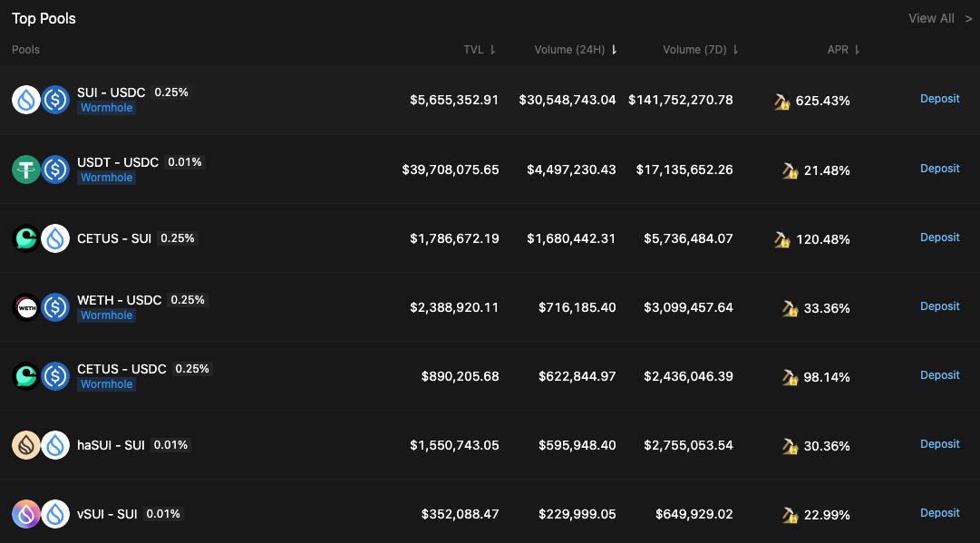Click USDC icon in CETUS - USDC row
Image resolution: width=980 pixels, height=543 pixels.
pos(55,376)
